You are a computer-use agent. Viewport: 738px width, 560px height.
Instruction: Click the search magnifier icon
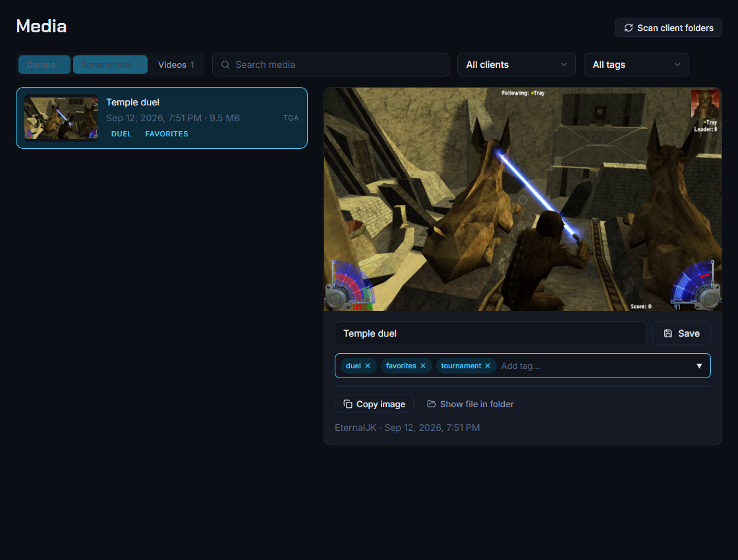tap(225, 65)
